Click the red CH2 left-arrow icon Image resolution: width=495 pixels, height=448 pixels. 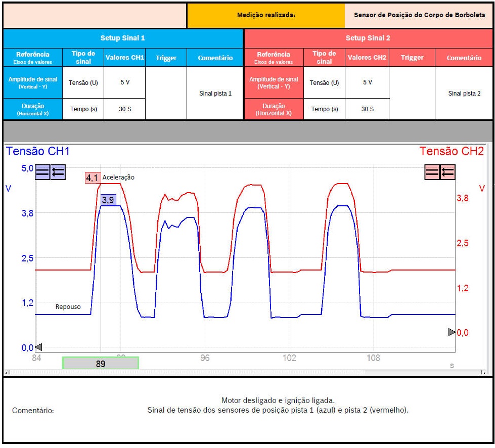pyautogui.click(x=447, y=172)
